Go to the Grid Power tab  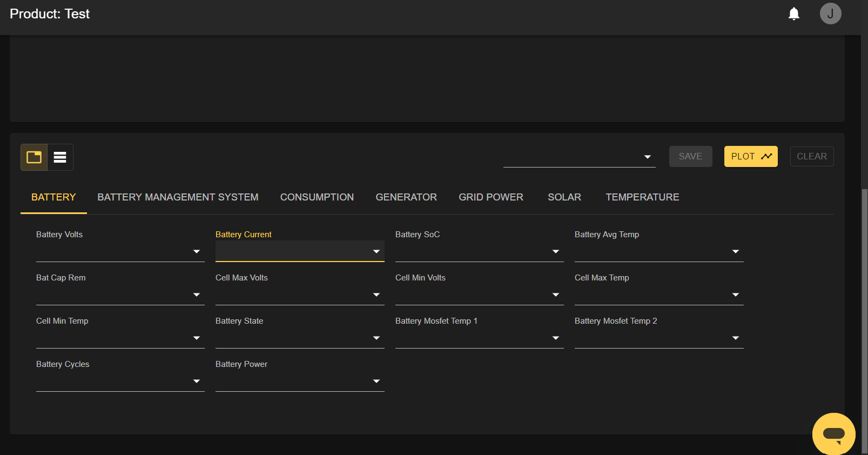click(490, 197)
